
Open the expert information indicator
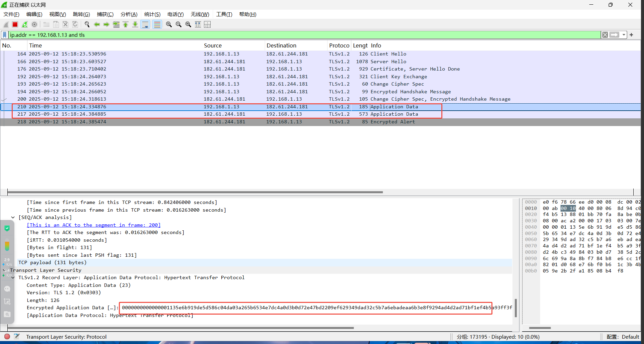coord(7,337)
